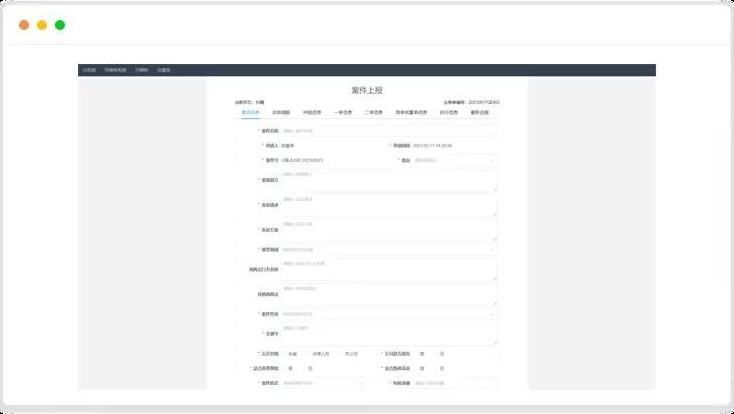Screen dimensions: 734x414
Task: Open the first item in the dark navigation bar
Action: (89, 70)
